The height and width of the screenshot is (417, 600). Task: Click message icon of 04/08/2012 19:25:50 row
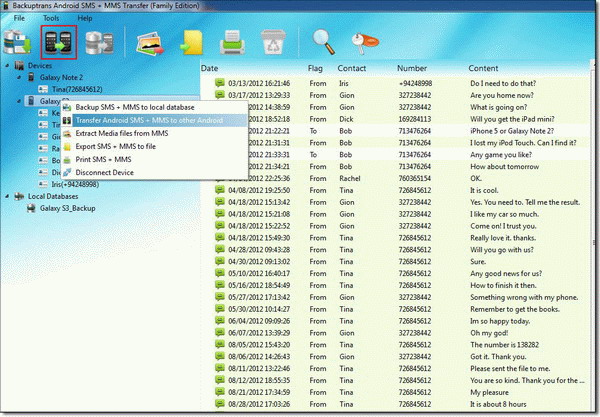tap(220, 190)
